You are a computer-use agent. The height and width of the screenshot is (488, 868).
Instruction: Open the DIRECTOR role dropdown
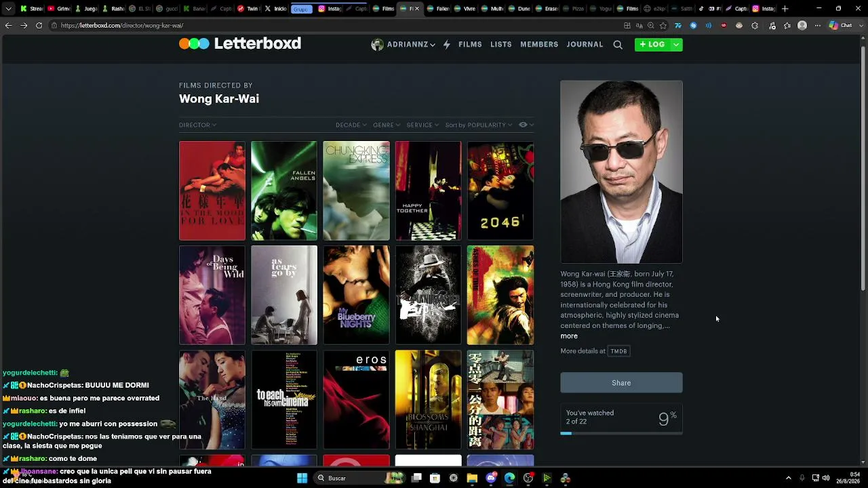pyautogui.click(x=197, y=125)
